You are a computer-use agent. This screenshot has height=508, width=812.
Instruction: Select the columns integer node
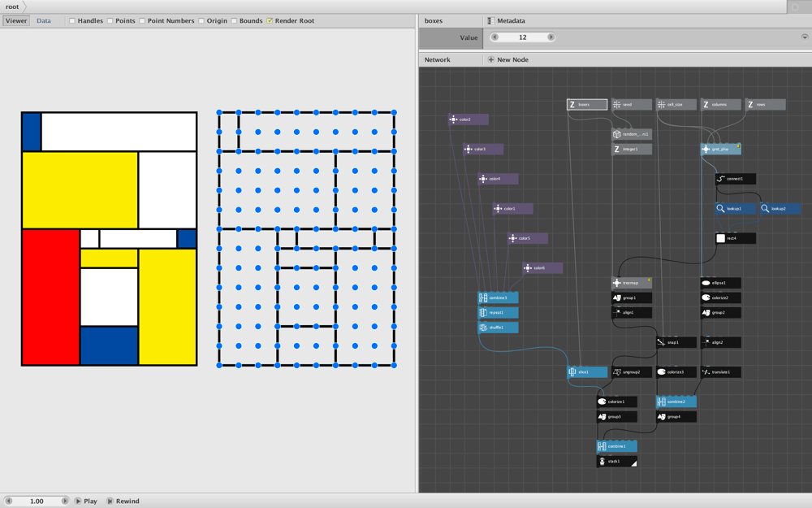pos(720,105)
